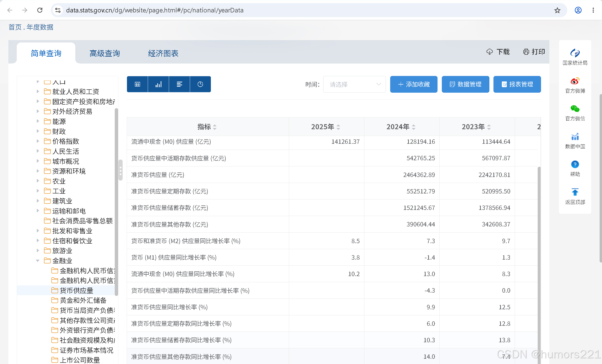Click 货币 (M1) 供应量同比增长率 (%) row label
The height and width of the screenshot is (364, 602).
pyautogui.click(x=174, y=257)
